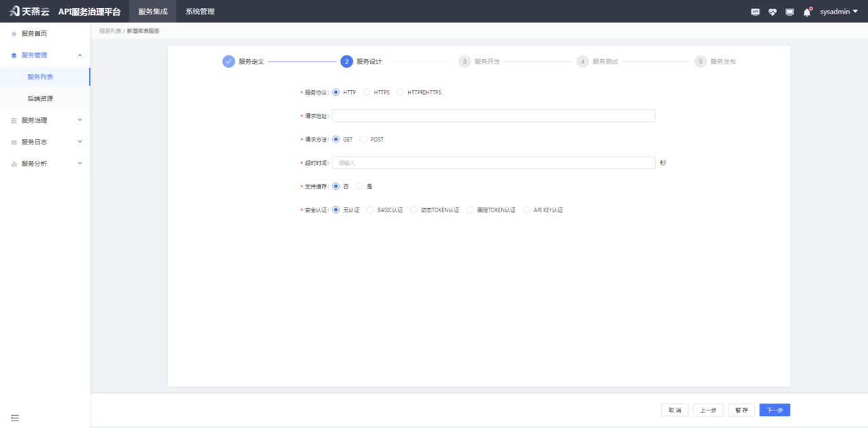
Task: Open the API documentation icon in header
Action: coord(755,12)
